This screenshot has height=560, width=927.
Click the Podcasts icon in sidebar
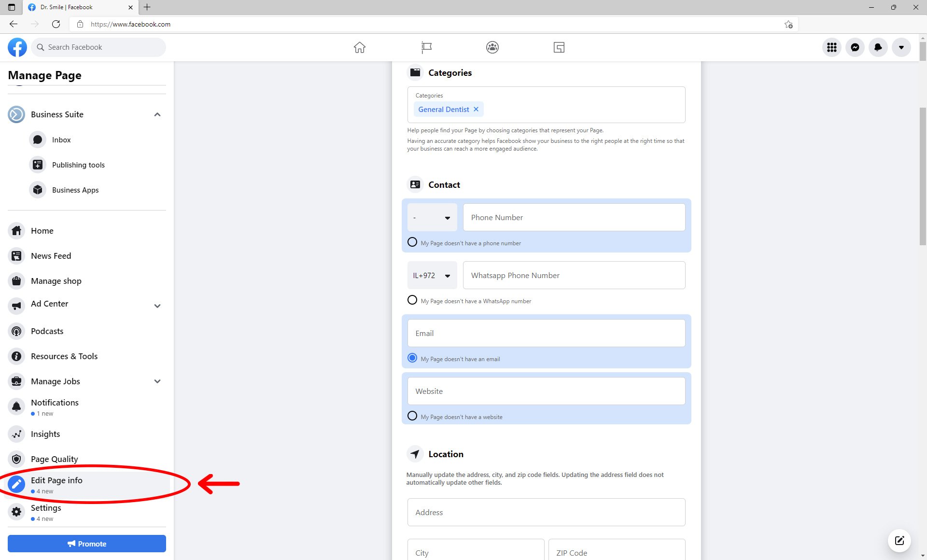point(16,331)
